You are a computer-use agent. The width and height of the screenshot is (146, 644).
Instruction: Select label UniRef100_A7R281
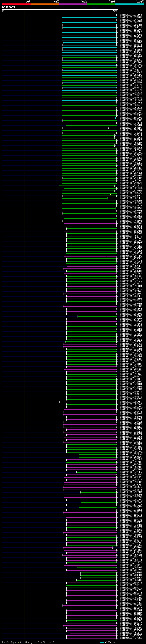(x=131, y=158)
